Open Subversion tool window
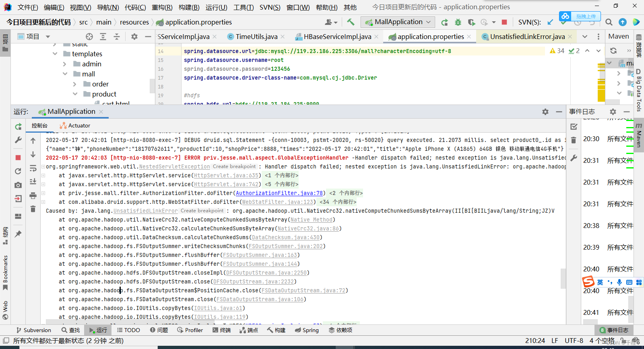Viewport: 644px width, 349px height. point(34,330)
